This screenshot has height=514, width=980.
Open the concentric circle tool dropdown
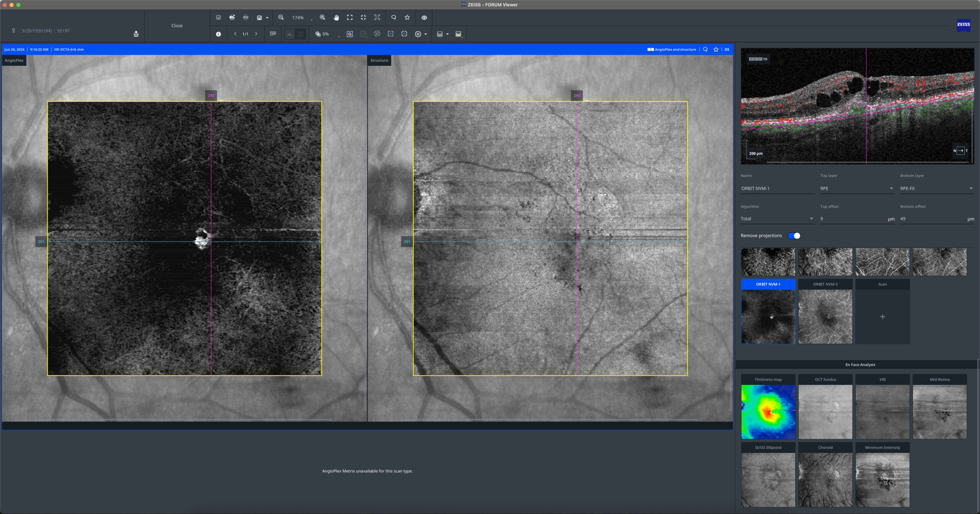point(425,34)
